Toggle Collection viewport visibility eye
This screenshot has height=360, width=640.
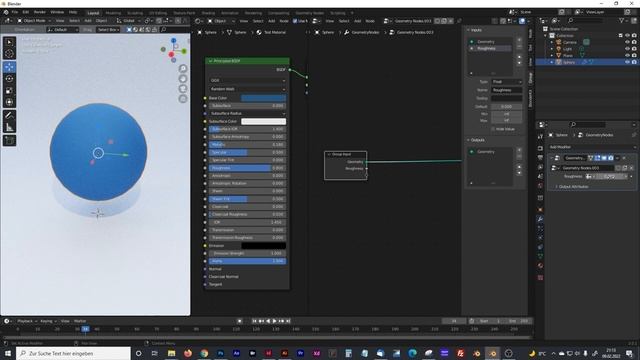coord(627,36)
